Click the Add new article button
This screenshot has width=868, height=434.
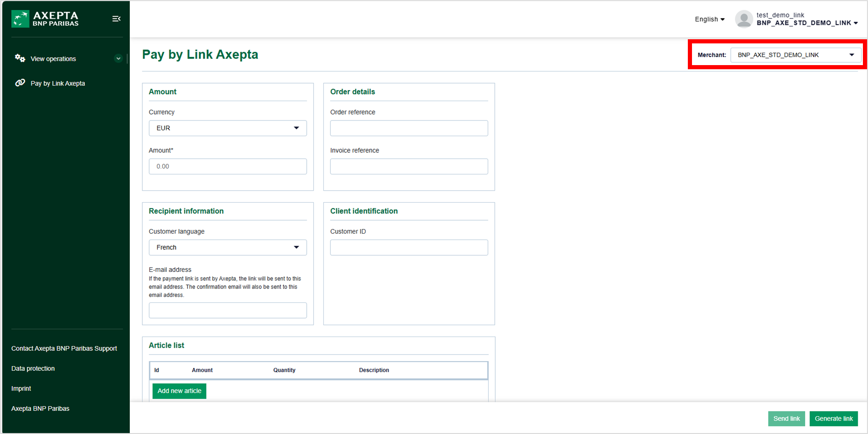pyautogui.click(x=179, y=391)
